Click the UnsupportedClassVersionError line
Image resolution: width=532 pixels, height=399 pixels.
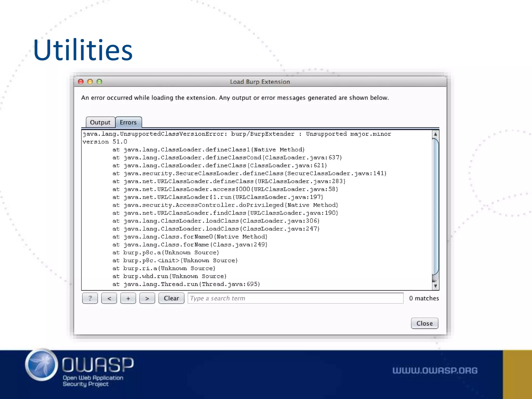(237, 134)
